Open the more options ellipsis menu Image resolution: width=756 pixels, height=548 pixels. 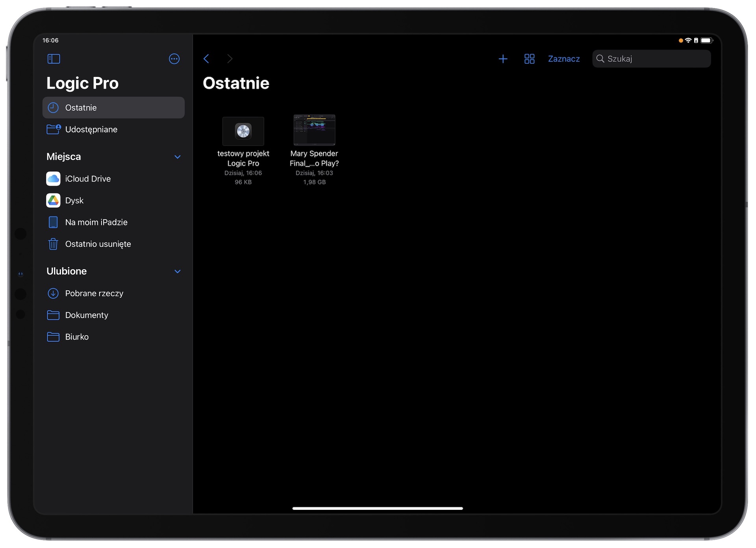click(174, 59)
